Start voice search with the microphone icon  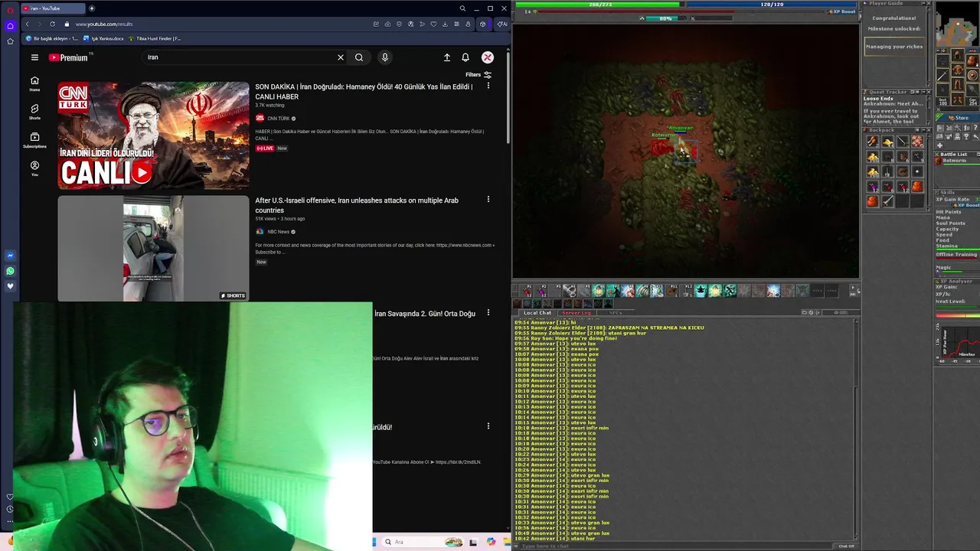click(x=385, y=57)
